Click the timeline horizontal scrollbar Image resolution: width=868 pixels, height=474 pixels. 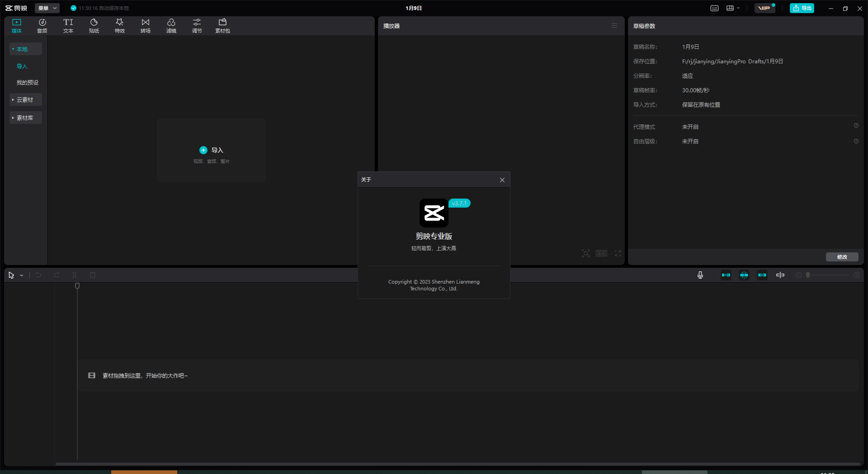458,464
